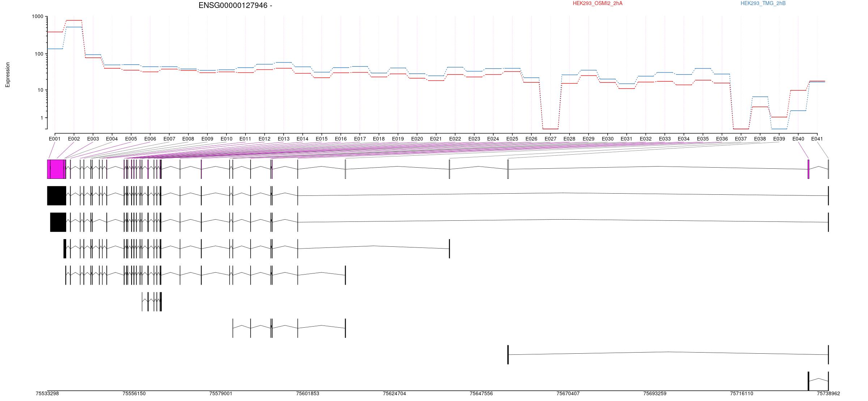Click exon label E008

(188, 139)
